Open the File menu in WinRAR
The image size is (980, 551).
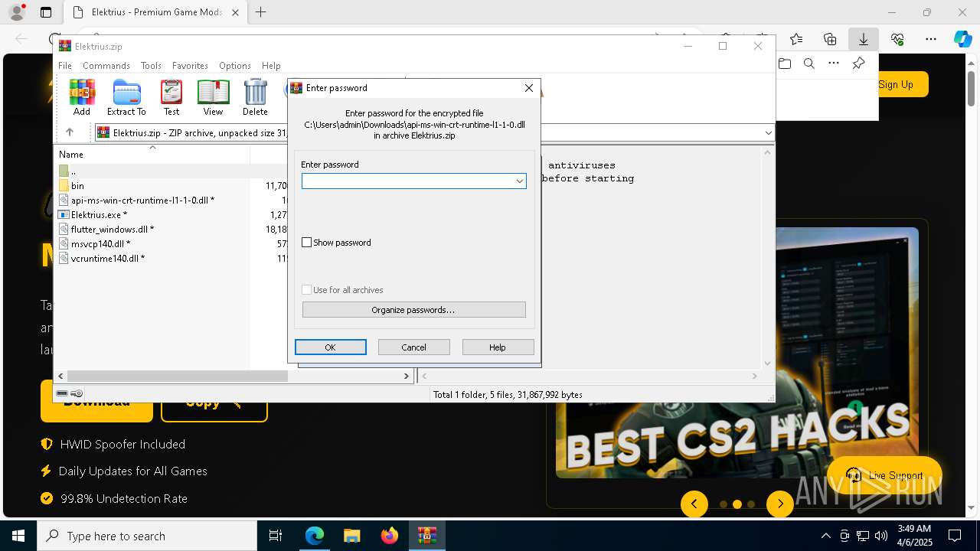click(x=65, y=66)
